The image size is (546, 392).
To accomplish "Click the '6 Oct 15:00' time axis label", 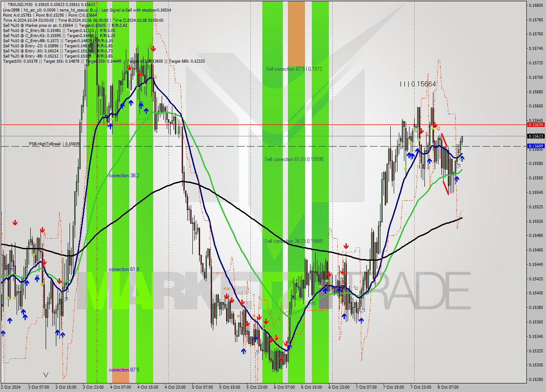I will (311, 387).
